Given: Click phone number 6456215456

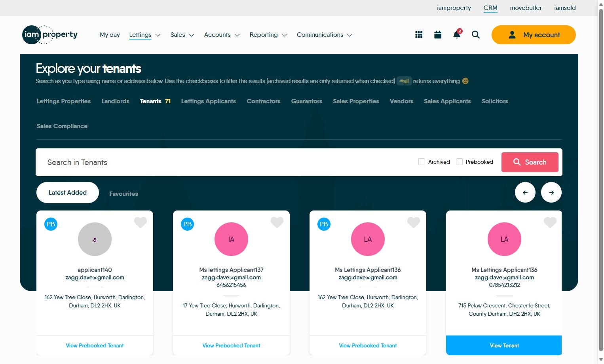Looking at the screenshot, I should click(231, 285).
